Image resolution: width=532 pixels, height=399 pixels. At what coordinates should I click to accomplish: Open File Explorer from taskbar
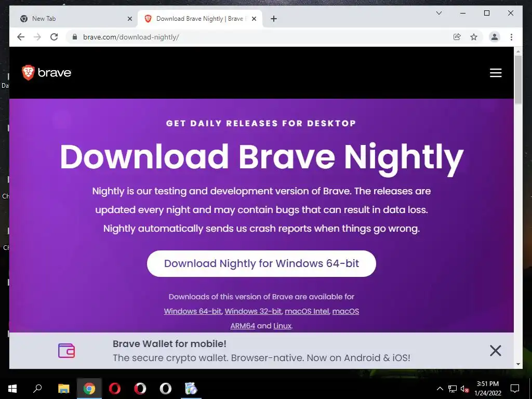(x=63, y=389)
